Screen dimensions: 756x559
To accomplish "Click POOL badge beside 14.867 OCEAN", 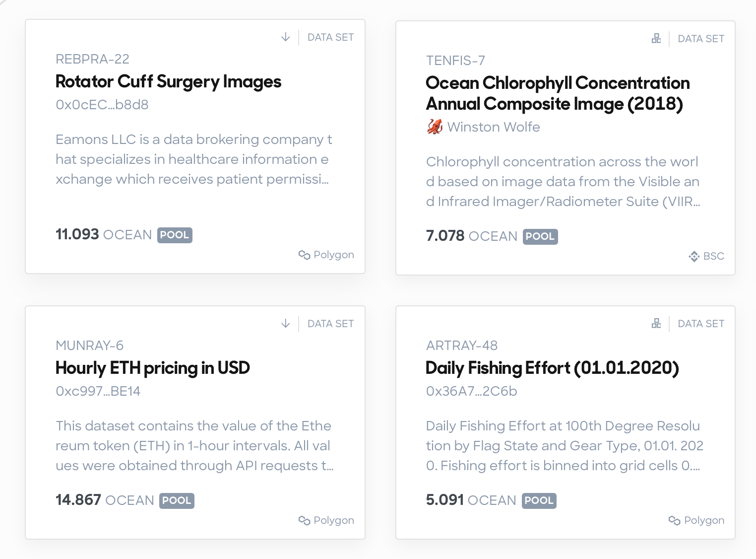I will [177, 500].
